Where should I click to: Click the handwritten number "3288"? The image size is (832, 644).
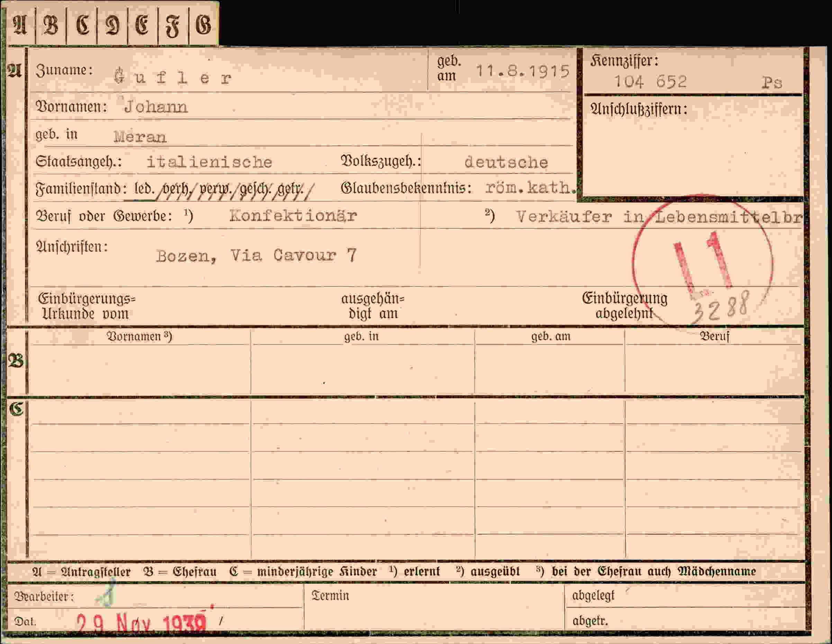pos(722,307)
